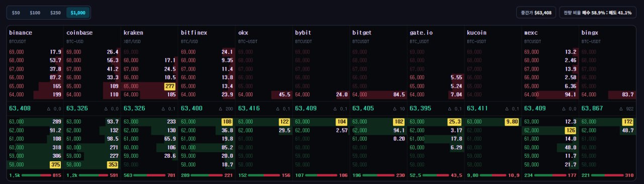This screenshot has width=644, height=184.
Task: Click bybit bid/ask ratio bar 107–186
Action: [321, 175]
